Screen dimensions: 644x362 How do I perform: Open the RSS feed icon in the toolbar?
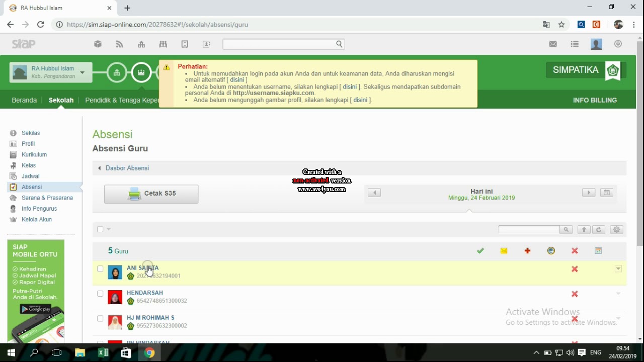119,44
